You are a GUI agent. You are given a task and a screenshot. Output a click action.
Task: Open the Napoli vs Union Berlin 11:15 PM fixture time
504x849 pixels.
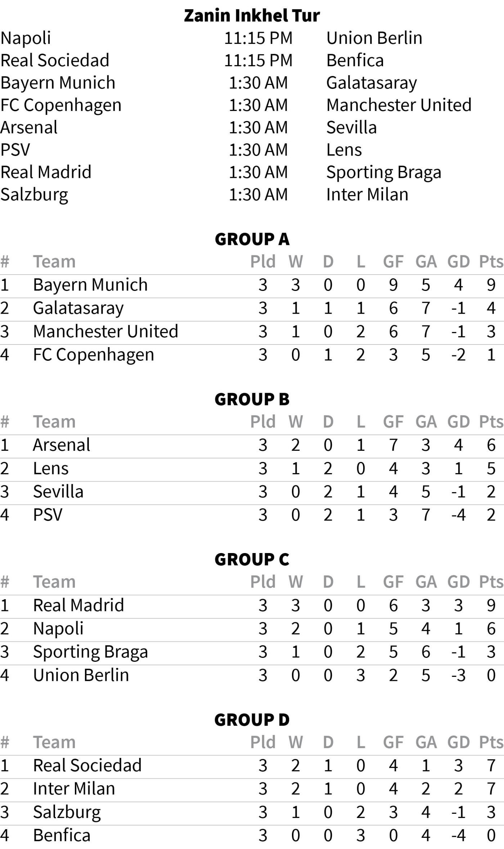(x=258, y=38)
